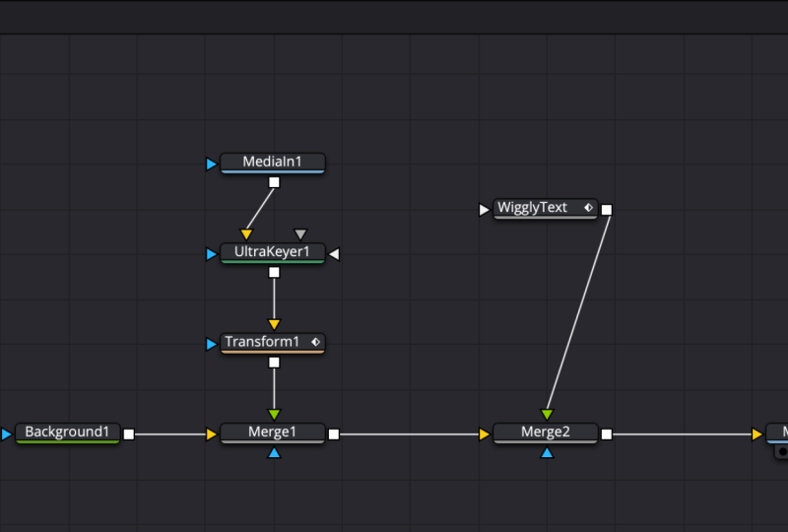Click the keyframe diamond on Transform1 node

(315, 342)
